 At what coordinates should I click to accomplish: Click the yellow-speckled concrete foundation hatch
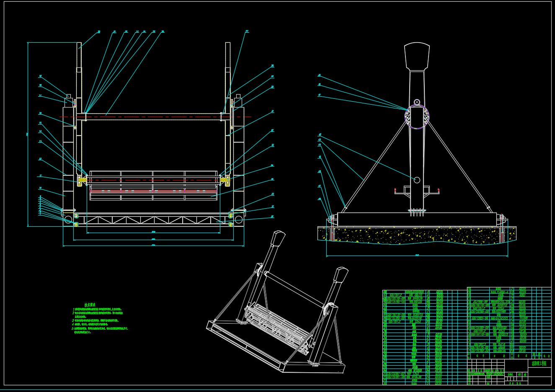pyautogui.click(x=417, y=236)
